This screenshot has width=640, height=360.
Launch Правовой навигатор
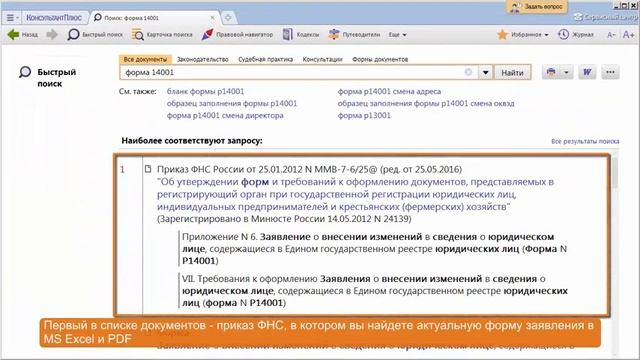click(237, 35)
